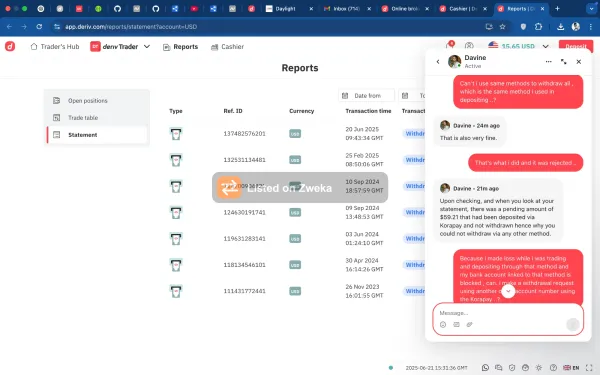The image size is (600, 375).
Task: Open account limits icon in footer
Action: [x=525, y=367]
